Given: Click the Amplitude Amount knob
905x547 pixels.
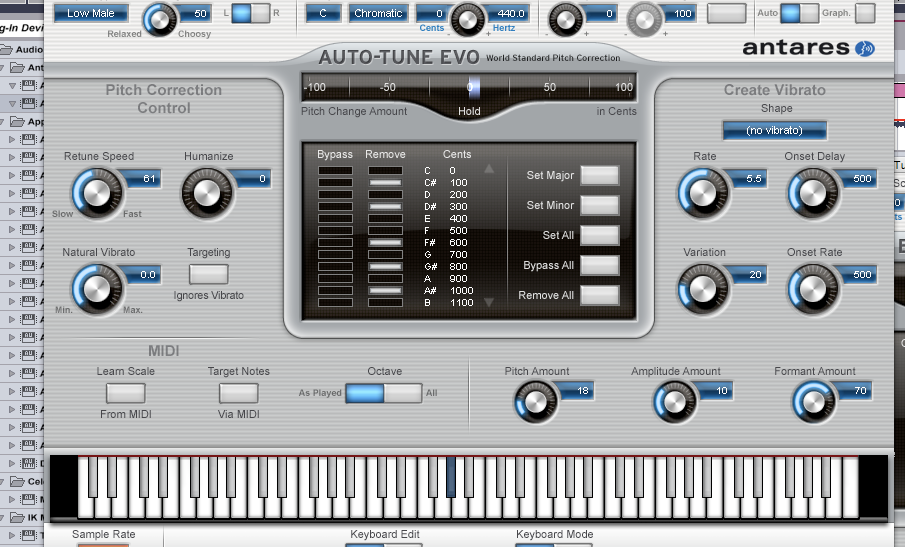Looking at the screenshot, I should click(674, 402).
